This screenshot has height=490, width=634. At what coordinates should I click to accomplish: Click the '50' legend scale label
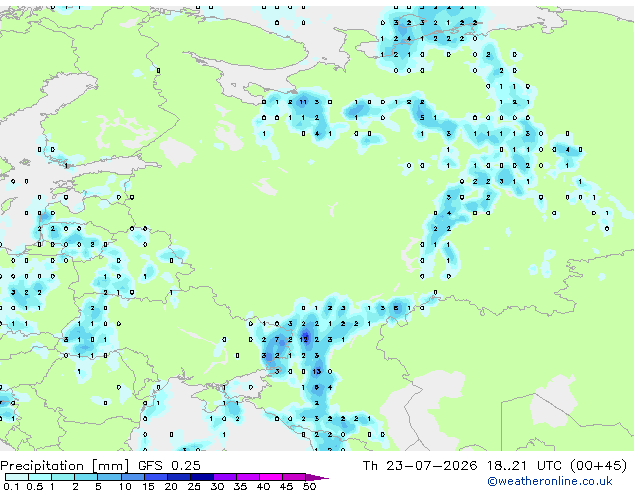[x=309, y=486]
